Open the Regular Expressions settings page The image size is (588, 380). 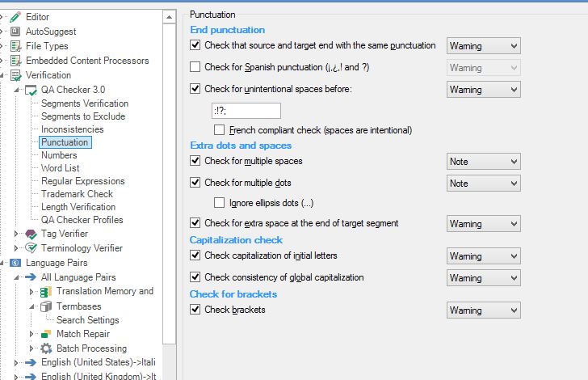click(x=83, y=181)
